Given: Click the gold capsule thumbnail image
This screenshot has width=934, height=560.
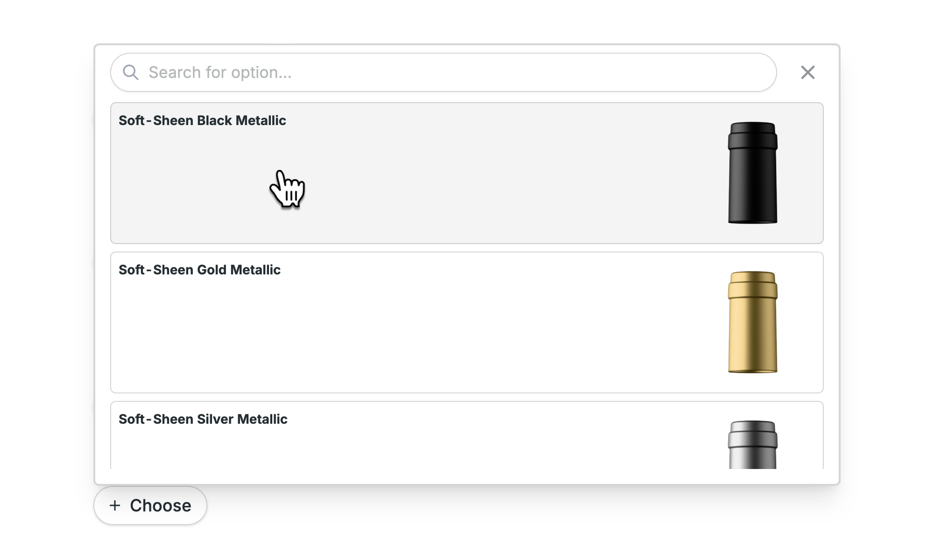Looking at the screenshot, I should (753, 322).
